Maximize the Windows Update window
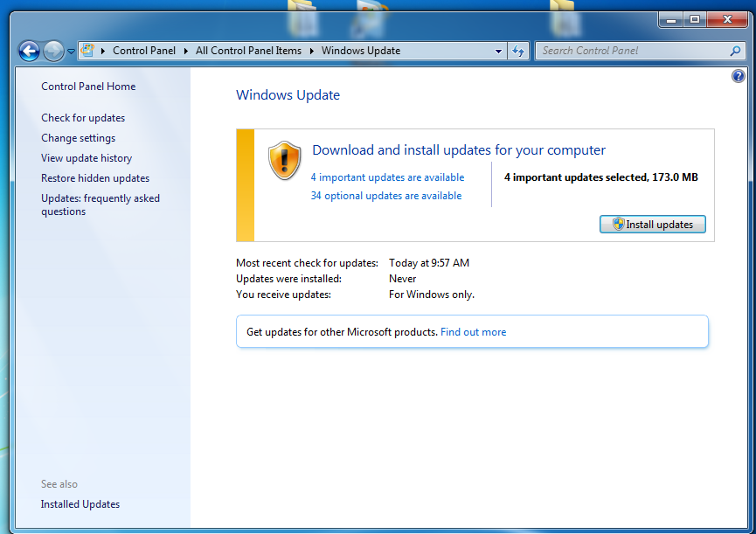Screen dimensions: 756x534 pos(695,19)
